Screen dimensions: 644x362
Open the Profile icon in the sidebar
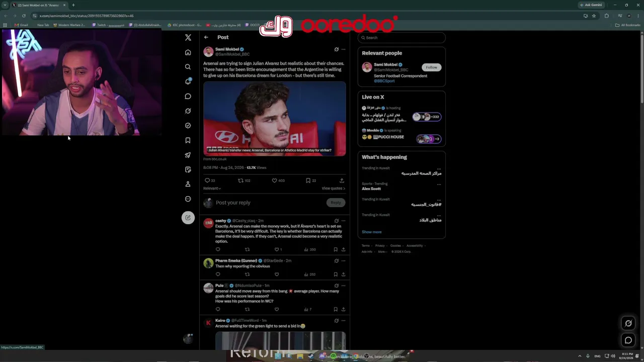pyautogui.click(x=188, y=184)
